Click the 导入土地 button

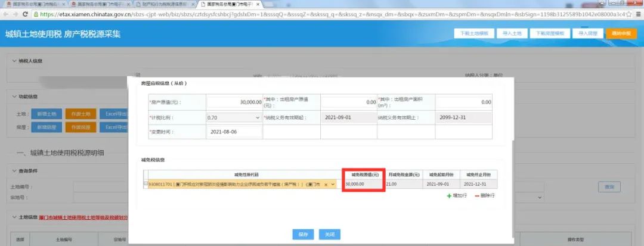[512, 33]
